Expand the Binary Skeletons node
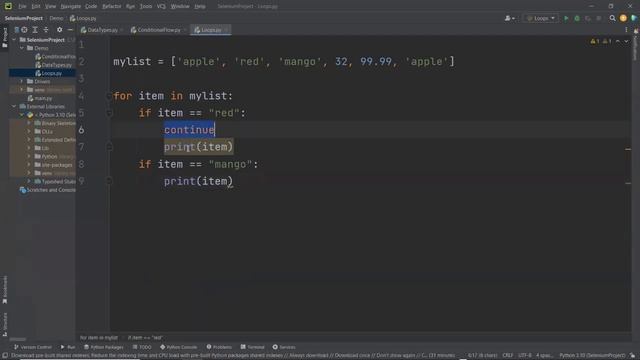The image size is (640, 360). [29, 123]
